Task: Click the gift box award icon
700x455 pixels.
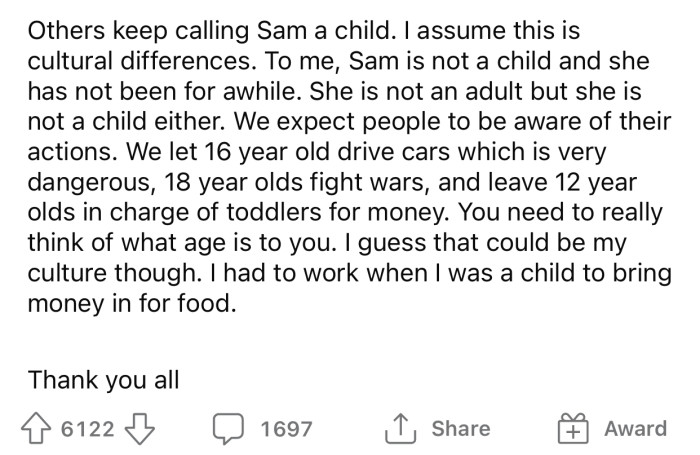Action: 572,429
